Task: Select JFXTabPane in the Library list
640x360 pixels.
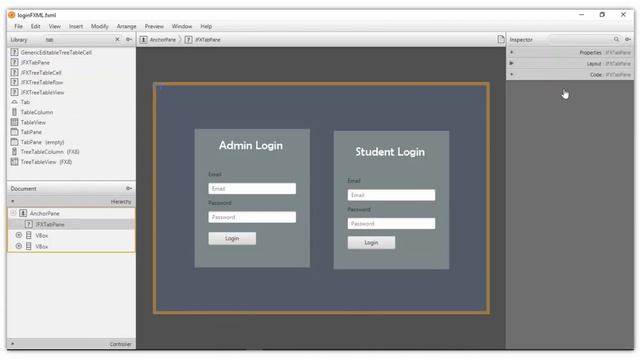Action: coord(71,62)
